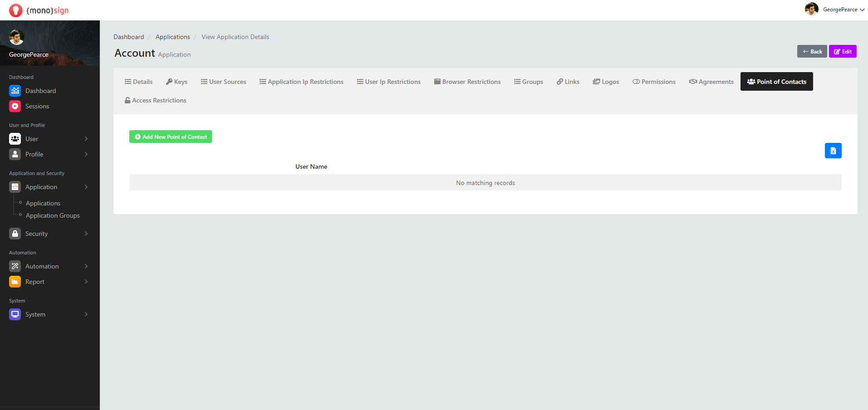Click the monosign logo icon

15,10
